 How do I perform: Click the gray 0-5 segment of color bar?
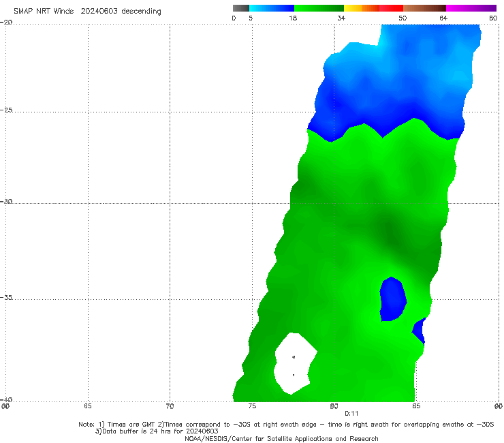[241, 8]
